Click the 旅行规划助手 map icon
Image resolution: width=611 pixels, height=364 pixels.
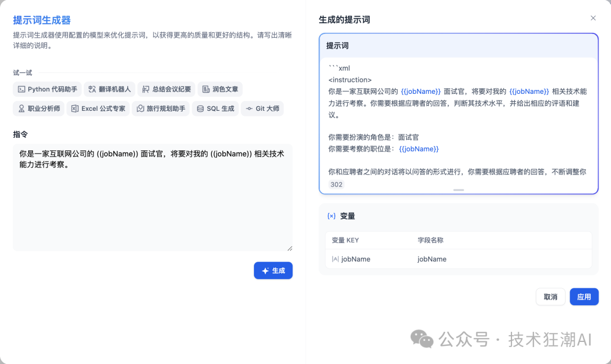coord(140,109)
